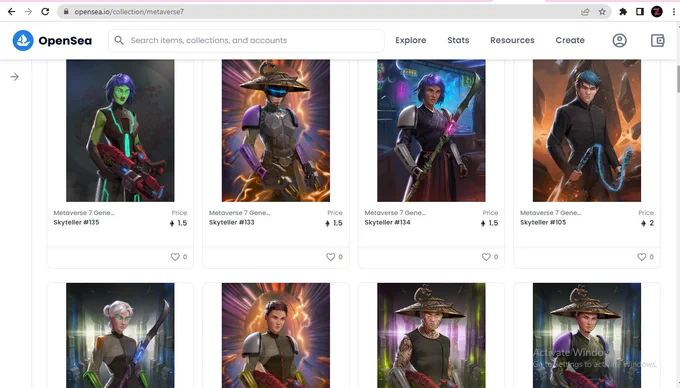Open the OpenSea wallet icon
The height and width of the screenshot is (388, 680).
point(657,40)
